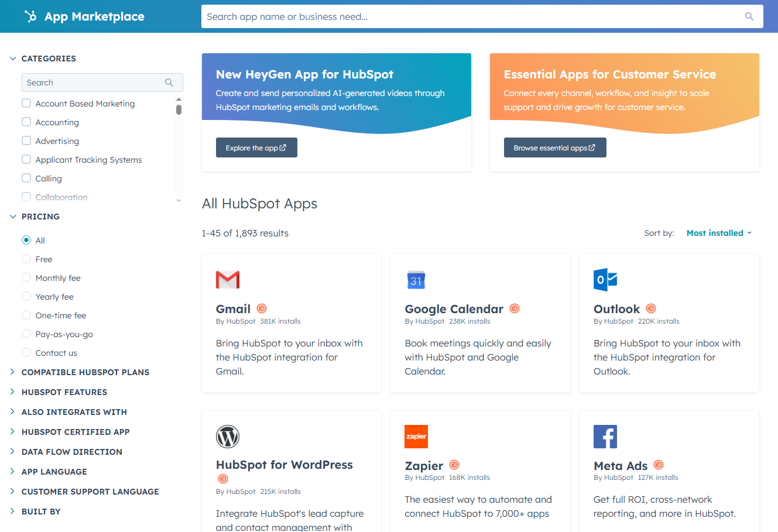This screenshot has height=532, width=778.
Task: Open the Most installed sort dropdown
Action: (x=718, y=233)
